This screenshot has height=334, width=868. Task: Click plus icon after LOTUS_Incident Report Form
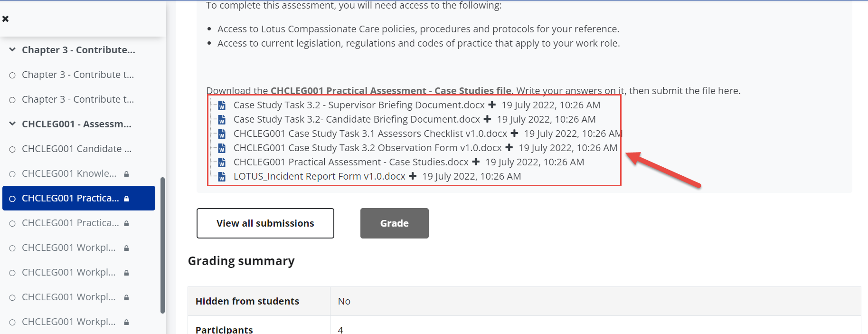(413, 176)
